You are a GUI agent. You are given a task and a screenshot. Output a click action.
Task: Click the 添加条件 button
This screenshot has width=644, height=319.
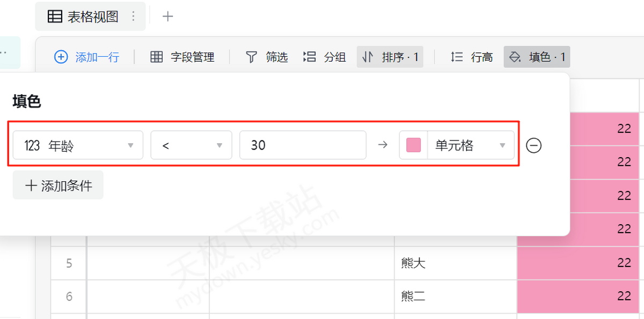[x=58, y=186]
